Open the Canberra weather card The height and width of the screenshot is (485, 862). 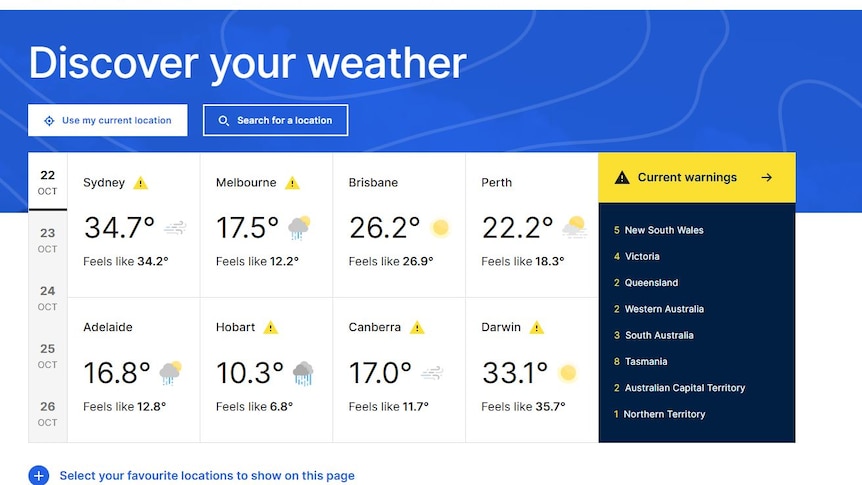click(x=398, y=368)
